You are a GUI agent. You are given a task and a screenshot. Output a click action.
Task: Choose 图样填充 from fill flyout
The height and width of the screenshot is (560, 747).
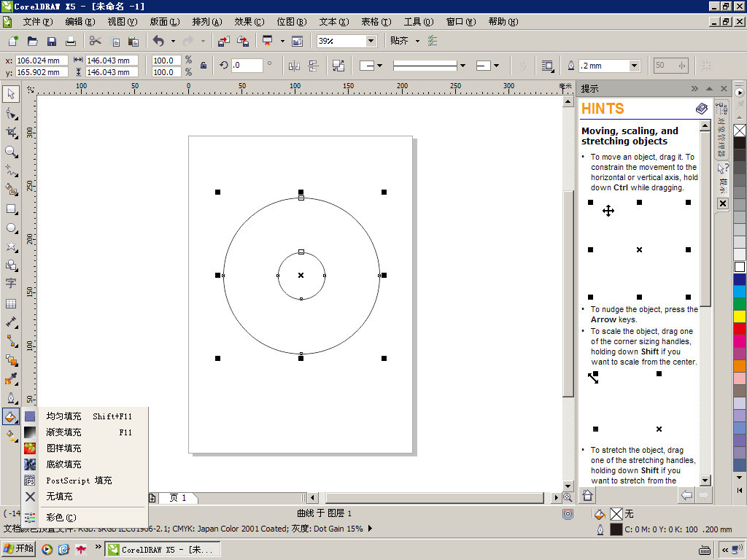[85, 448]
